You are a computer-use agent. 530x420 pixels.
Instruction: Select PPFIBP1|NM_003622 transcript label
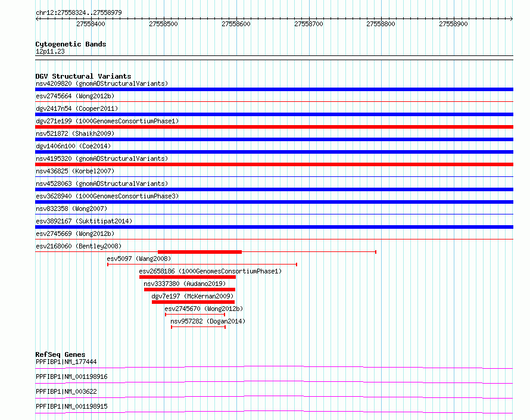pos(66,391)
